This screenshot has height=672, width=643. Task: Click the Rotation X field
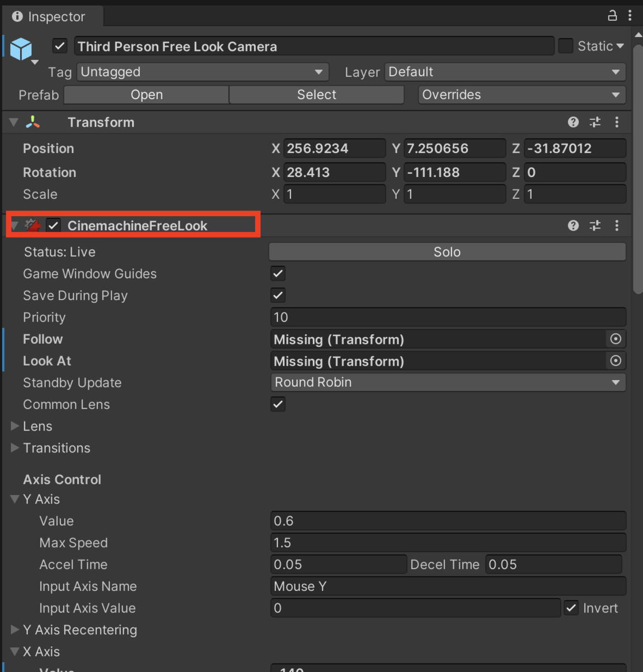pos(334,172)
